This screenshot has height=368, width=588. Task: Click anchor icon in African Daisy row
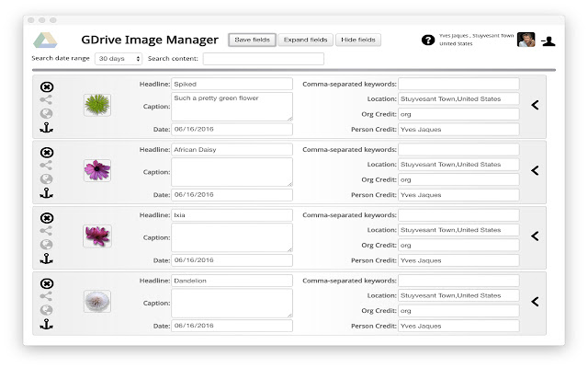point(47,193)
